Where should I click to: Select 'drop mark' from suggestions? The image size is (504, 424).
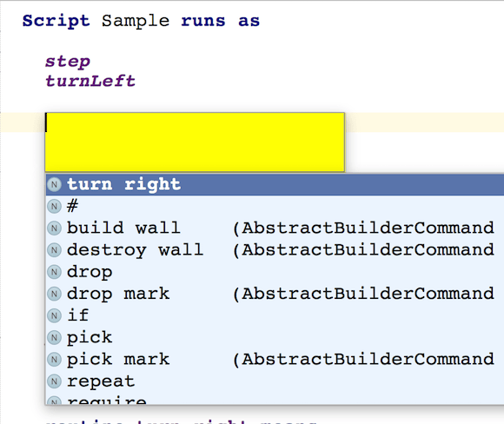pos(275,294)
